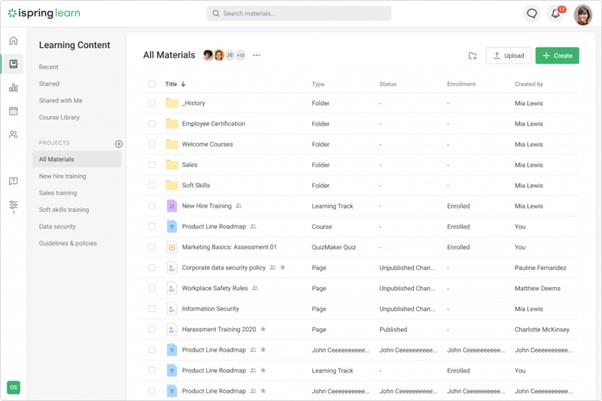Check the Employee Certification row checkbox

coord(152,123)
